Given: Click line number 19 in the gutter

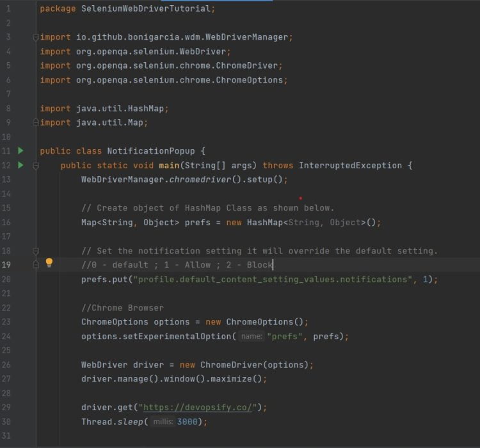Looking at the screenshot, I should tap(6, 265).
